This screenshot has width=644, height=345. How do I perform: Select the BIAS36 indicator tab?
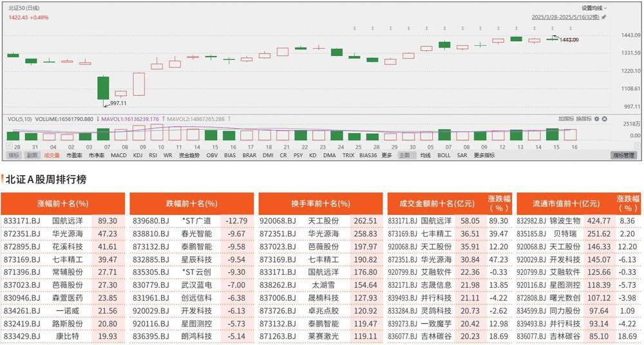[x=368, y=155]
